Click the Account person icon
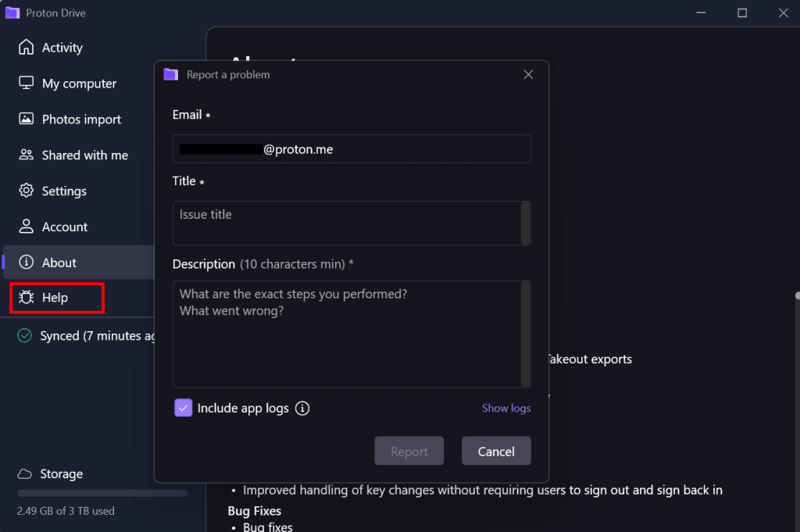The width and height of the screenshot is (800, 532). pyautogui.click(x=26, y=227)
